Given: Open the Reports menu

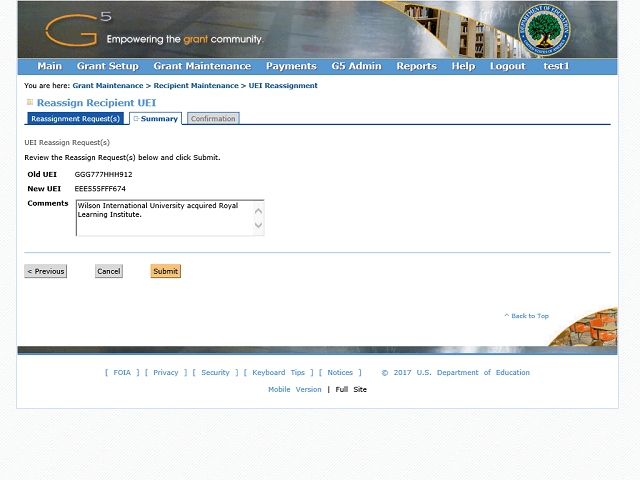Looking at the screenshot, I should (416, 66).
